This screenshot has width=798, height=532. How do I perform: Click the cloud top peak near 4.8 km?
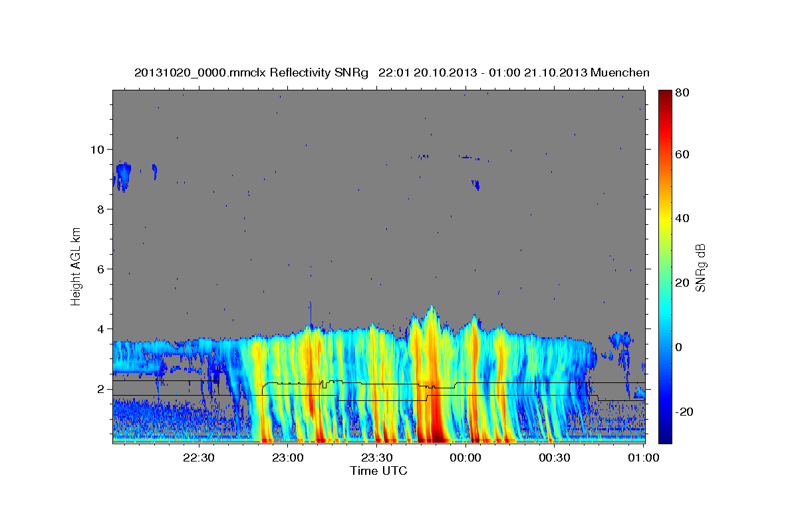coord(432,307)
